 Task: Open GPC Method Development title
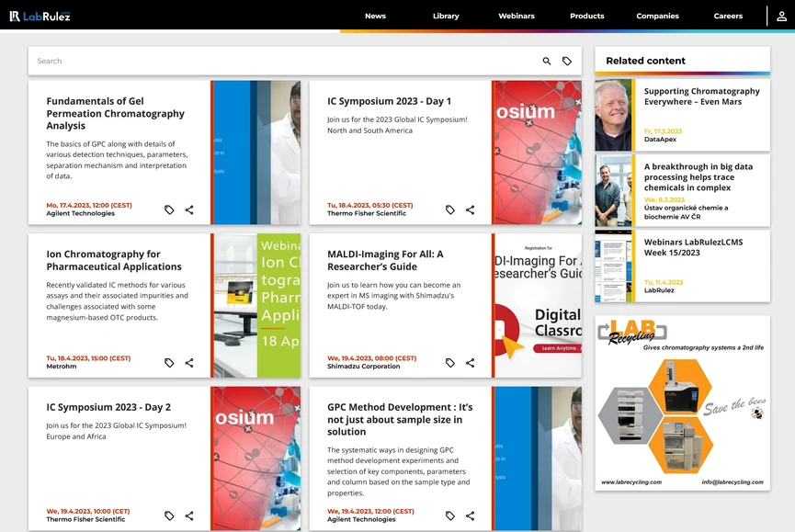click(x=400, y=420)
